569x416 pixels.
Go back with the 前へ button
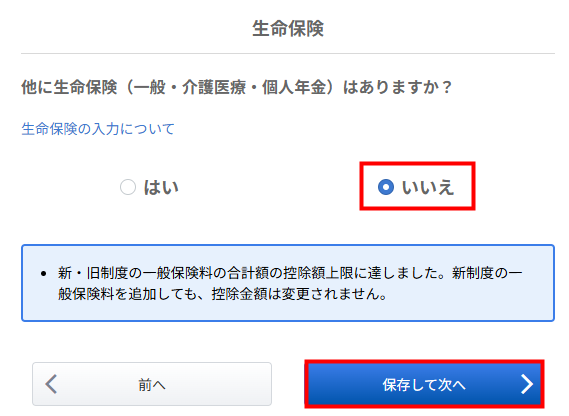tap(152, 384)
